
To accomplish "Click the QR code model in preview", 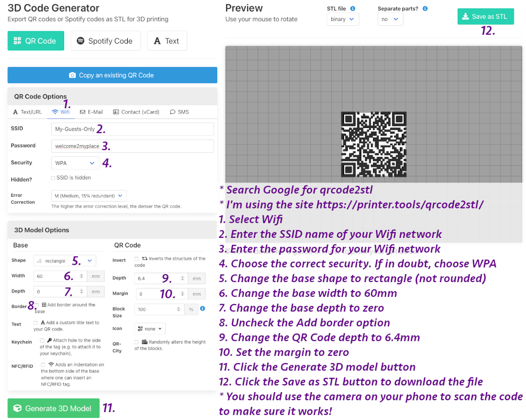I will (x=373, y=144).
